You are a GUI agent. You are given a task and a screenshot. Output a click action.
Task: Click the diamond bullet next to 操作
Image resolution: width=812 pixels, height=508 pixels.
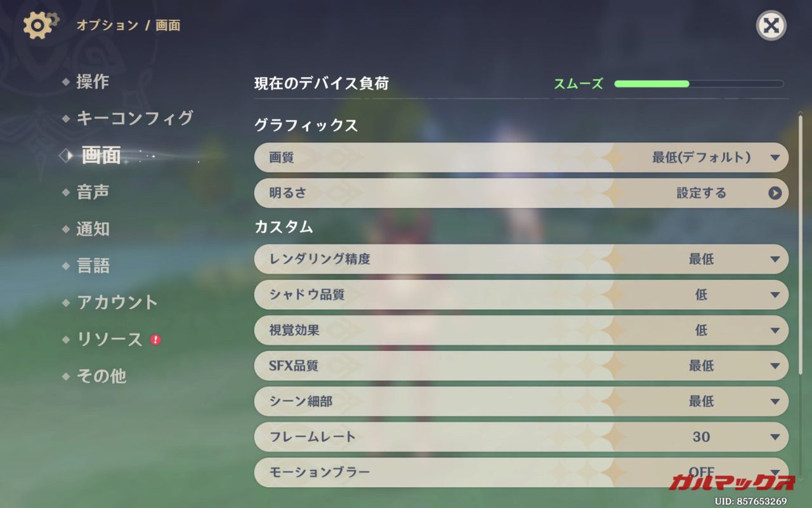66,82
